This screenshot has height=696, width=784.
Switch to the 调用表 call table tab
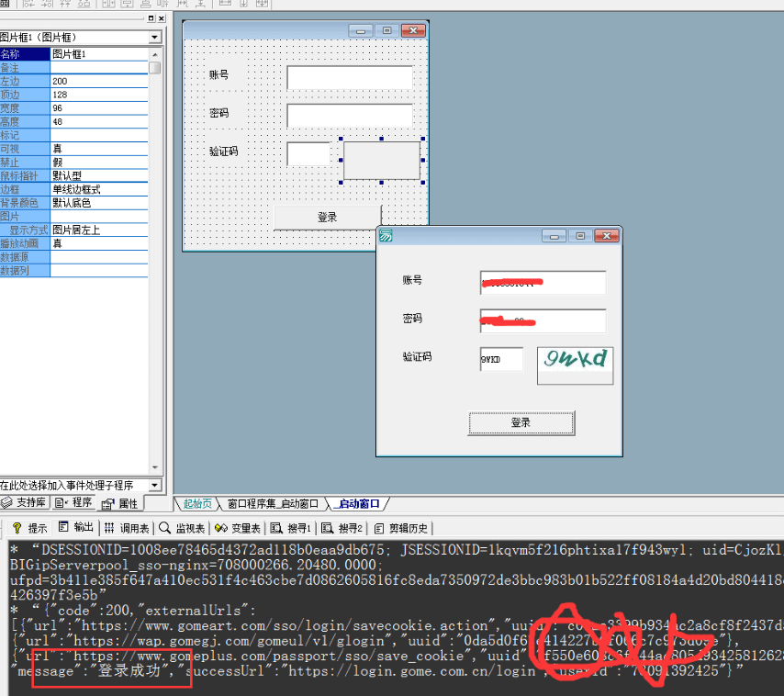click(127, 528)
